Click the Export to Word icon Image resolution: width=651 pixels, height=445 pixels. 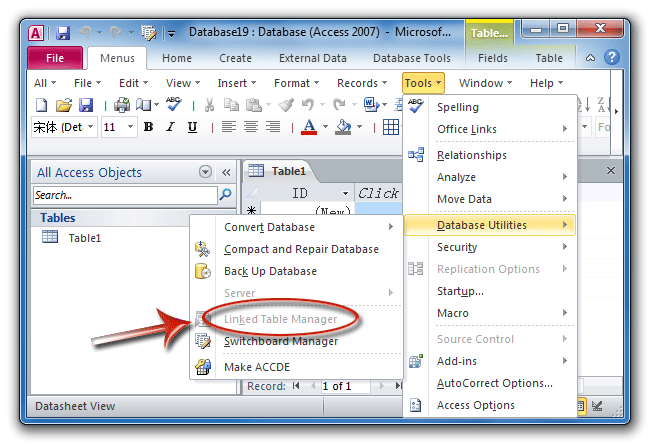pyautogui.click(x=371, y=105)
